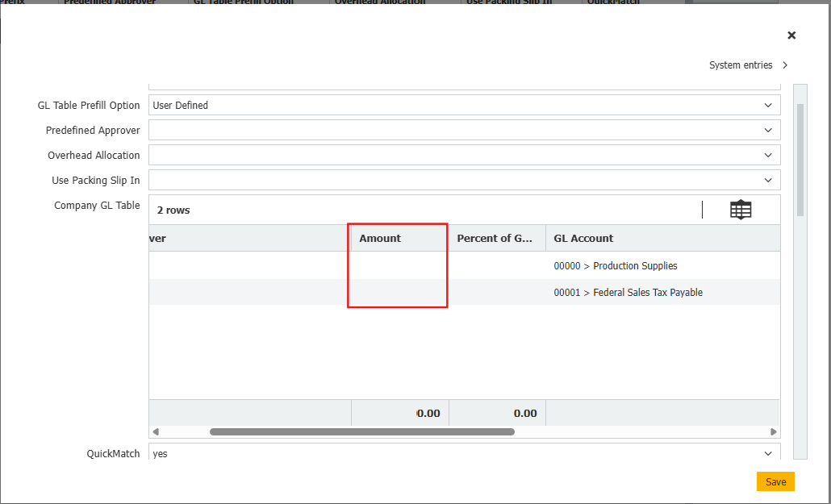The width and height of the screenshot is (831, 504).
Task: Open the Use Packing Slip In dropdown
Action: [x=464, y=181]
